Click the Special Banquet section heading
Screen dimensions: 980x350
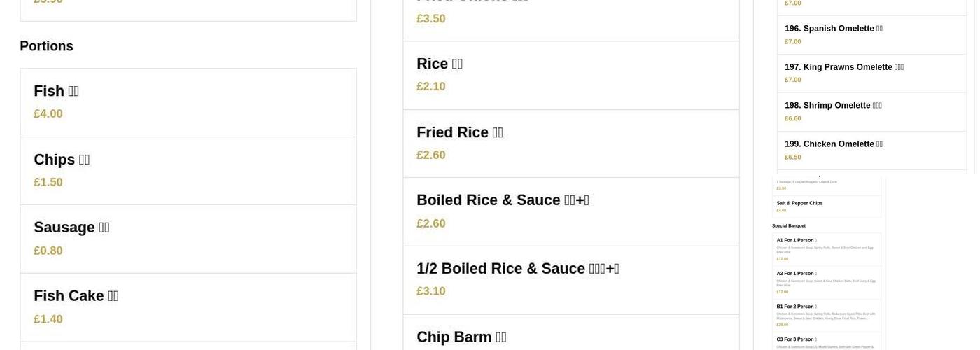(x=789, y=225)
